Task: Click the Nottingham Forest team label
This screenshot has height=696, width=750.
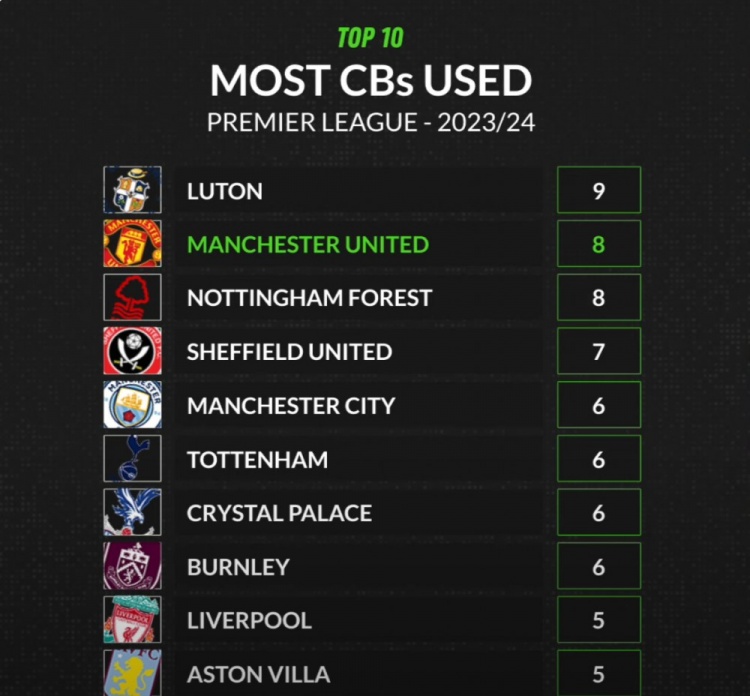Action: pyautogui.click(x=309, y=298)
